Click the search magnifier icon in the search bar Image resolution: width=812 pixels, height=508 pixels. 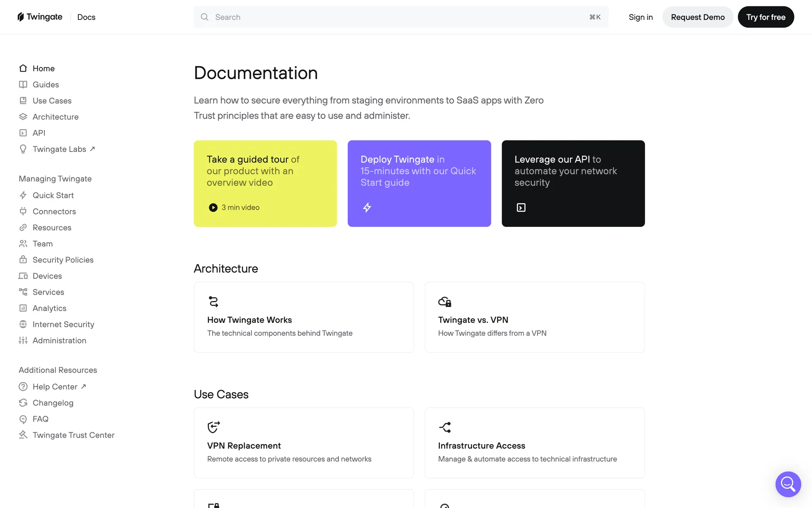tap(205, 17)
